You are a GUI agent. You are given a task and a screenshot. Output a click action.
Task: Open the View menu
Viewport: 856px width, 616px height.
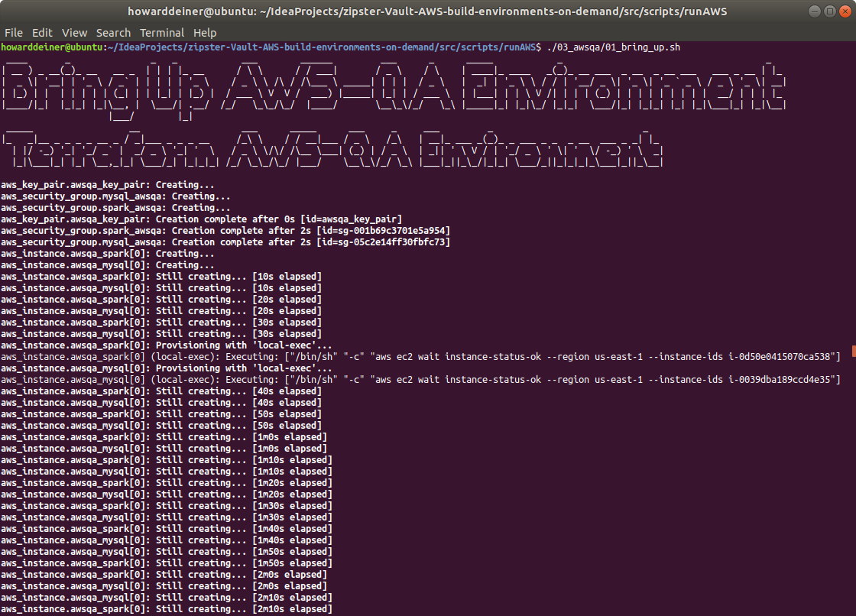(x=74, y=33)
